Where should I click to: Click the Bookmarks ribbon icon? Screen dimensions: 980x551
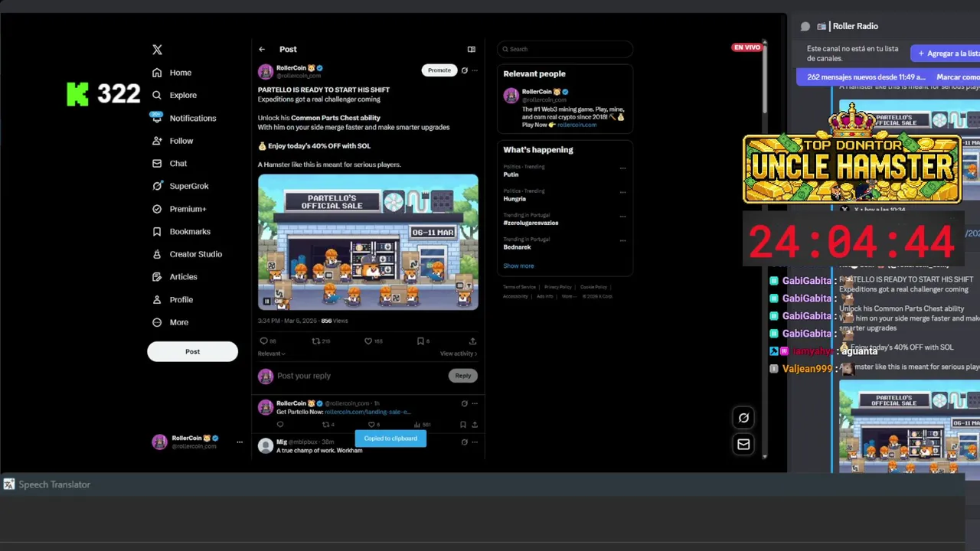click(157, 231)
